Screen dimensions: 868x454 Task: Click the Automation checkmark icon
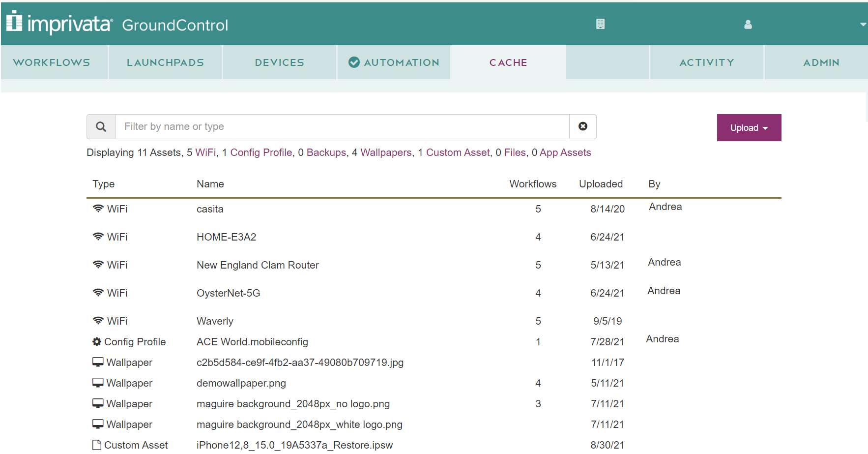[354, 62]
